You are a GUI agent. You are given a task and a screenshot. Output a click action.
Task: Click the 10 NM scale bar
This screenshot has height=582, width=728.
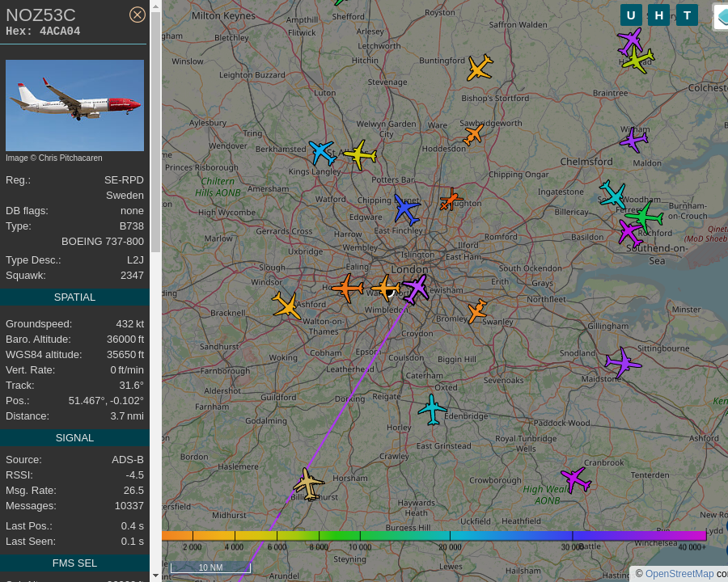[x=211, y=567]
